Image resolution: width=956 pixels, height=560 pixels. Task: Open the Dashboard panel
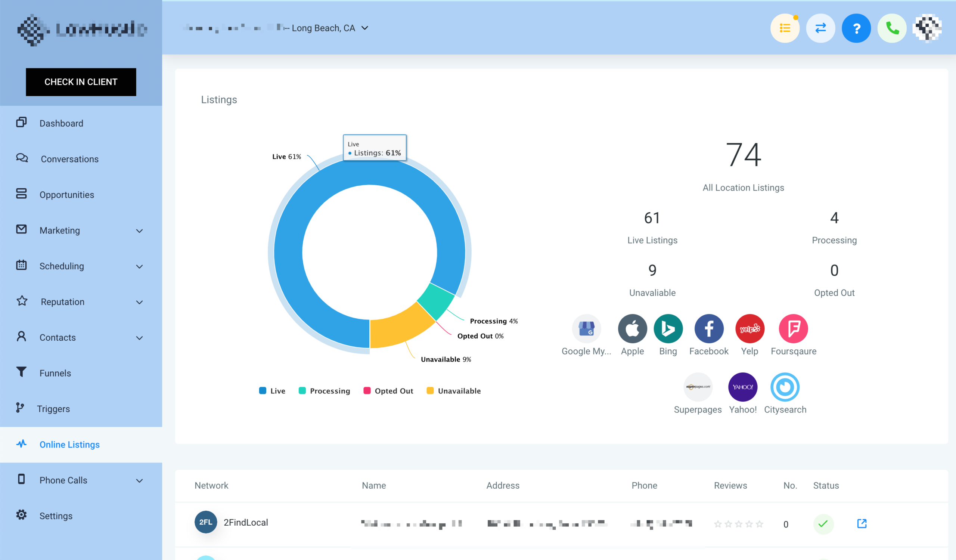point(61,123)
